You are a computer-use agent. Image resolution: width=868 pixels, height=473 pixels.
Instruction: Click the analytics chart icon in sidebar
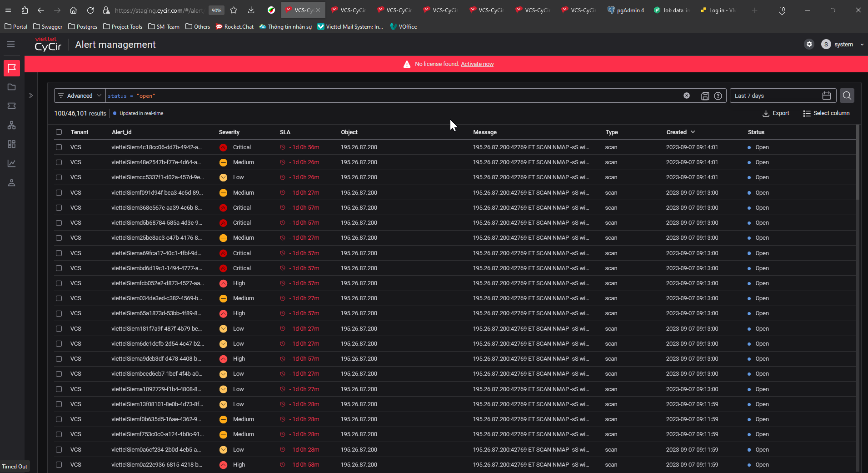click(12, 163)
